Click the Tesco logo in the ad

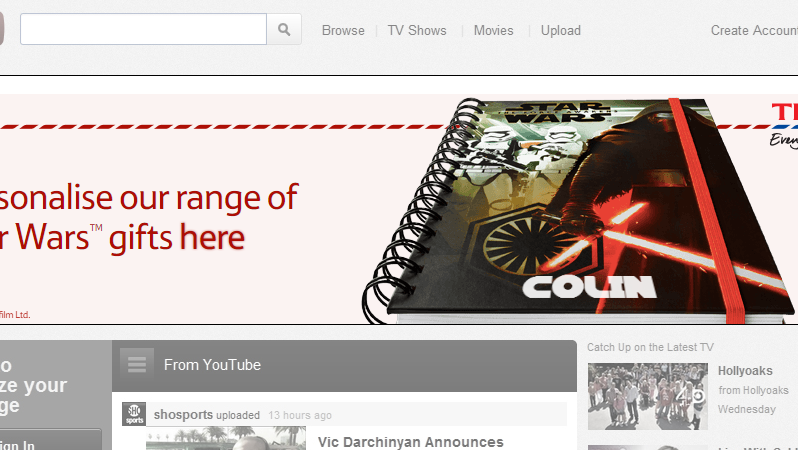pos(784,125)
